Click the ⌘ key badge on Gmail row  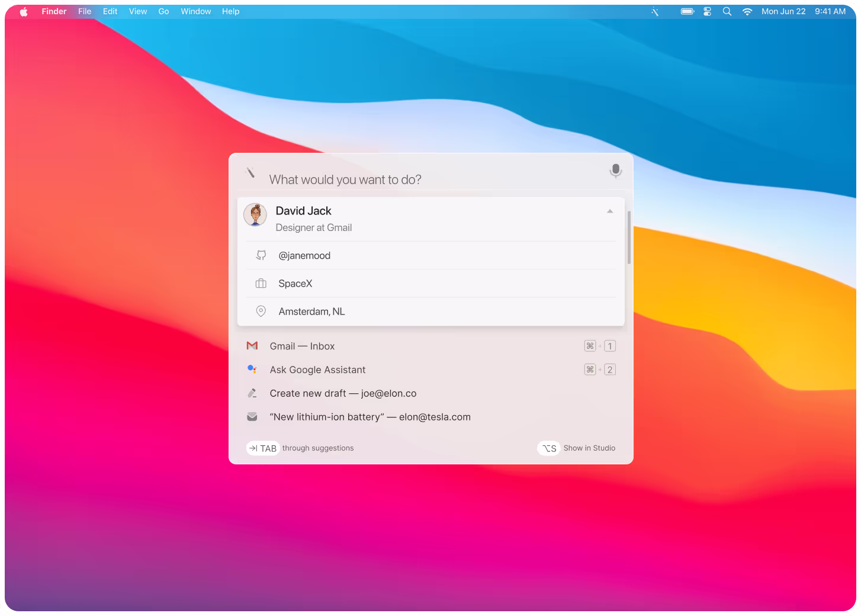pos(590,346)
